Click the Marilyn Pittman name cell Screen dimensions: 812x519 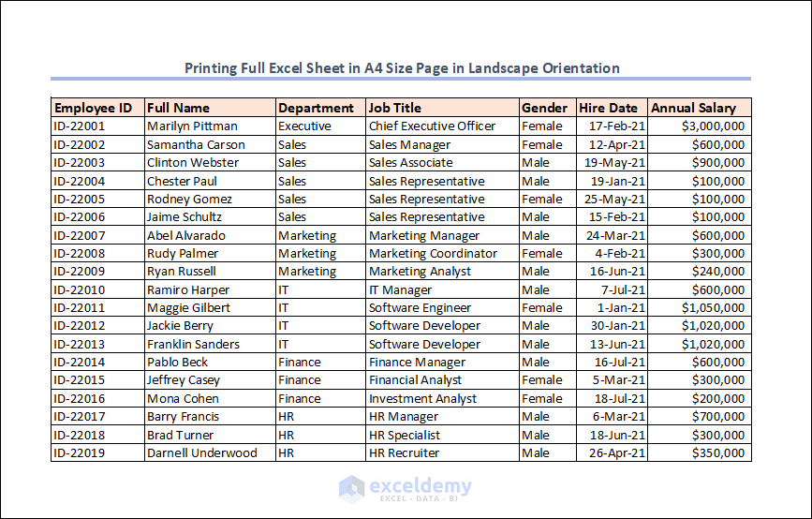210,126
